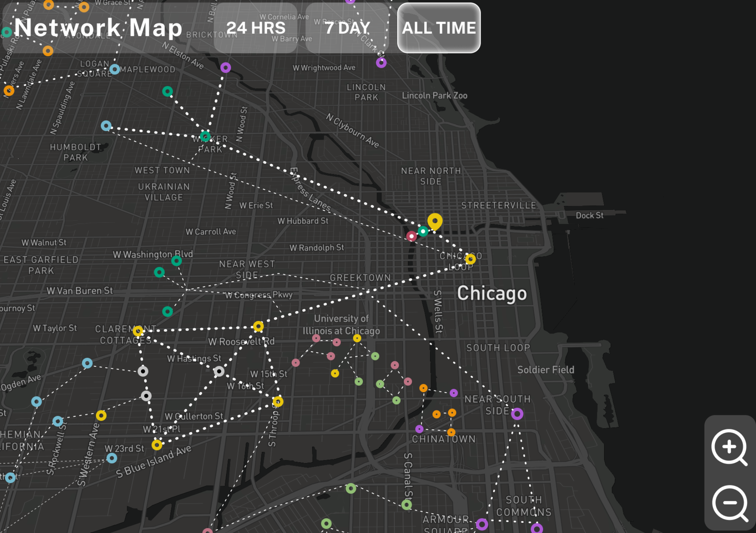Click the light green node near Armour Square

(x=406, y=505)
